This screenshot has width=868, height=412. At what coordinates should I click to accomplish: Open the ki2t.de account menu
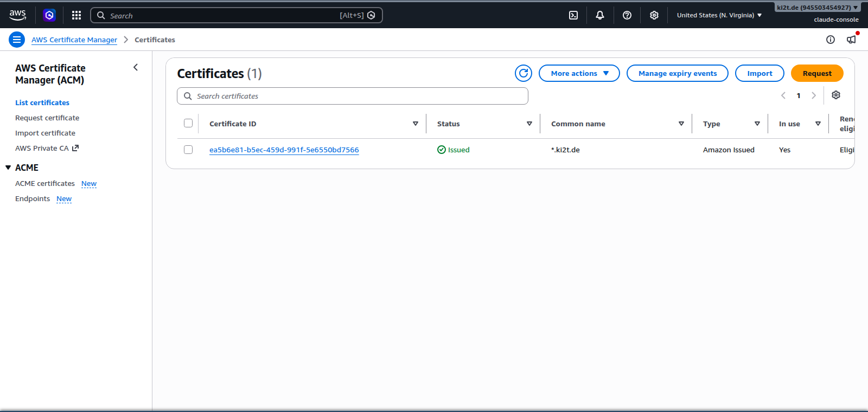click(817, 8)
